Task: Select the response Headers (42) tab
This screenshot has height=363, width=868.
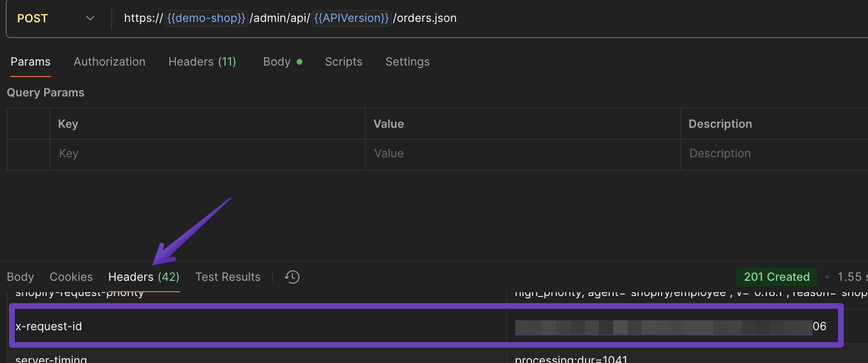Action: (144, 277)
